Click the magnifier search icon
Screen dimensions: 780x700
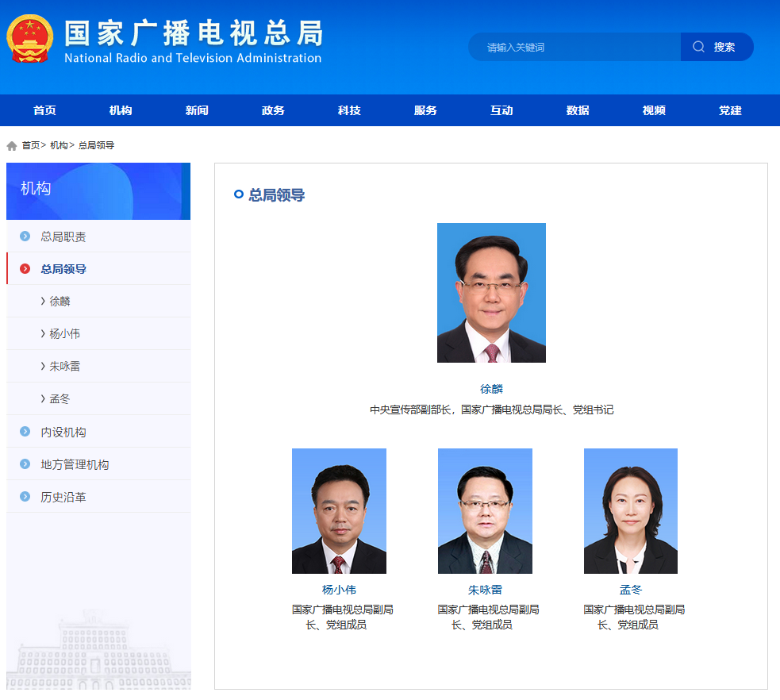coord(698,47)
